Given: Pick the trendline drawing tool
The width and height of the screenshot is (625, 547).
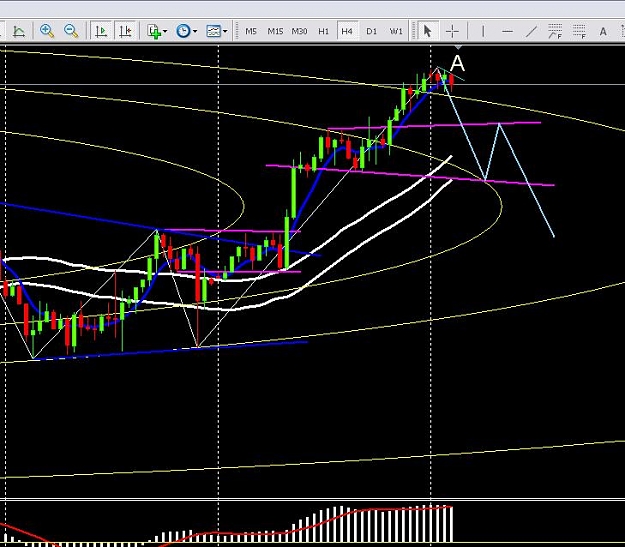Looking at the screenshot, I should click(531, 31).
